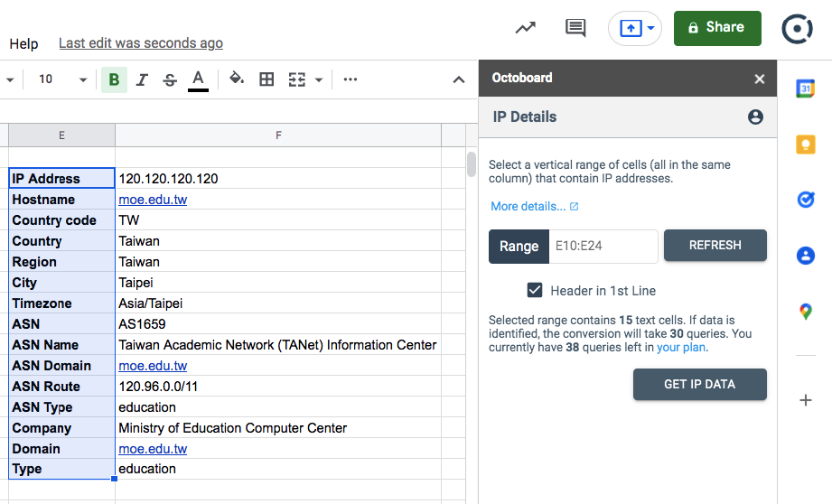The image size is (832, 504).
Task: Select column F header
Action: (x=278, y=135)
